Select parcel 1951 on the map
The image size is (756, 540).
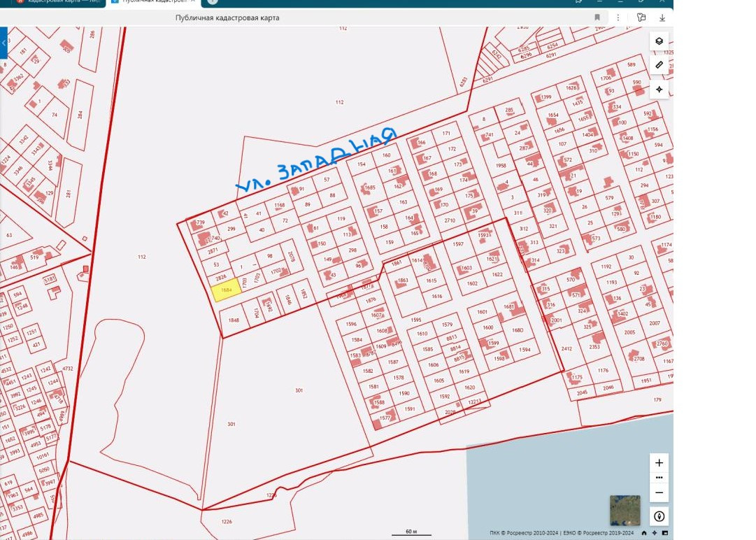pyautogui.click(x=646, y=381)
